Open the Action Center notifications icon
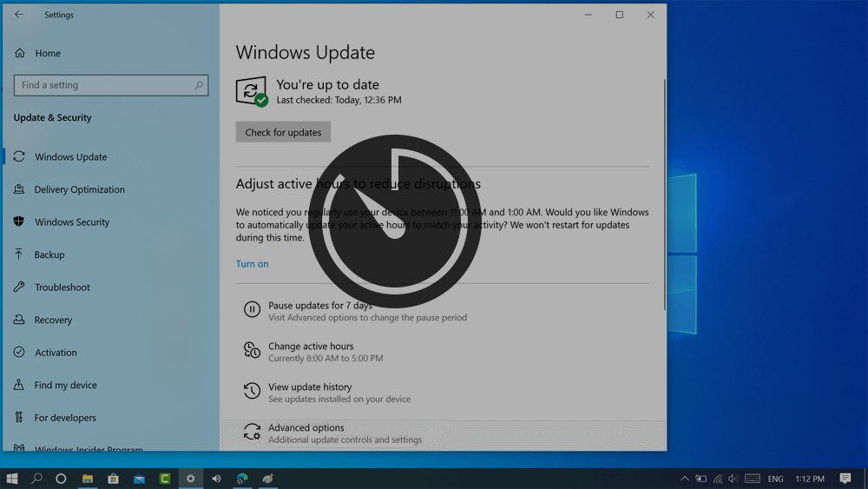 click(x=845, y=479)
